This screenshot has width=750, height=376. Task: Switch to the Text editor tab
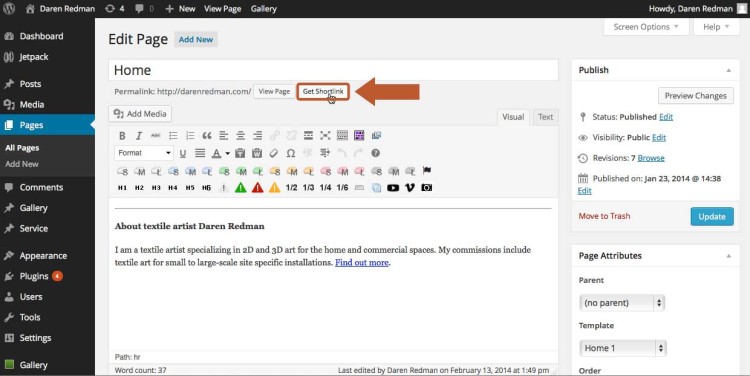click(x=545, y=117)
